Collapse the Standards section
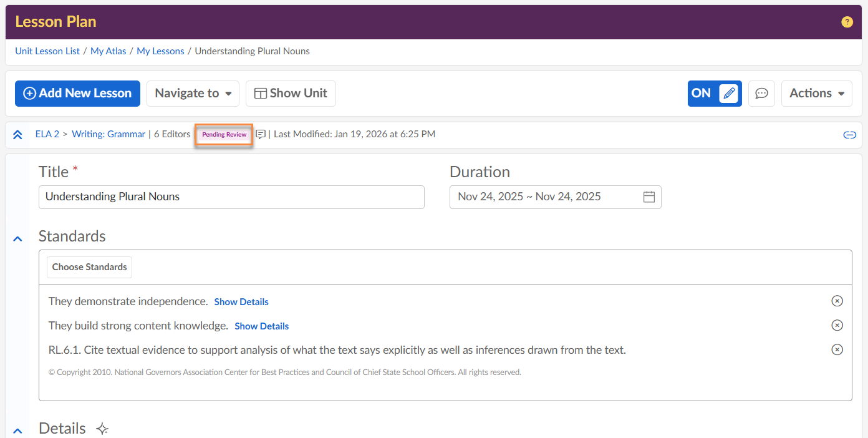This screenshot has height=438, width=868. 17,238
